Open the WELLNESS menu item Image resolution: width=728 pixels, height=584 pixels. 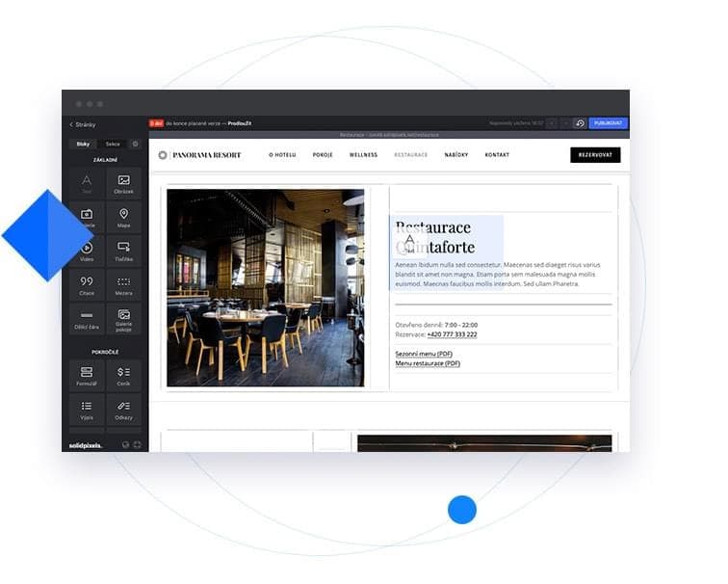coord(364,155)
